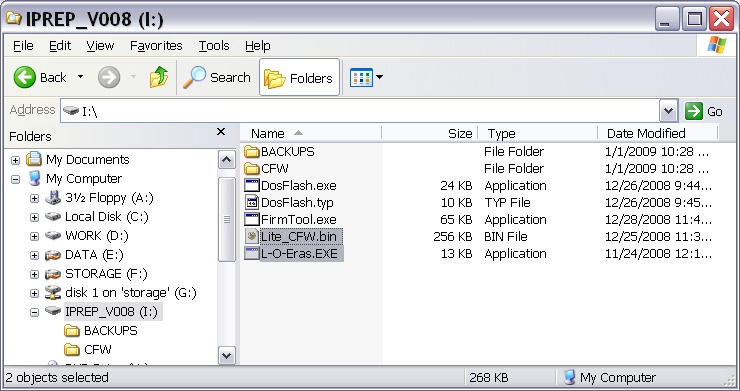Click the WORK (D:) drive icon
This screenshot has width=740, height=391.
point(53,235)
